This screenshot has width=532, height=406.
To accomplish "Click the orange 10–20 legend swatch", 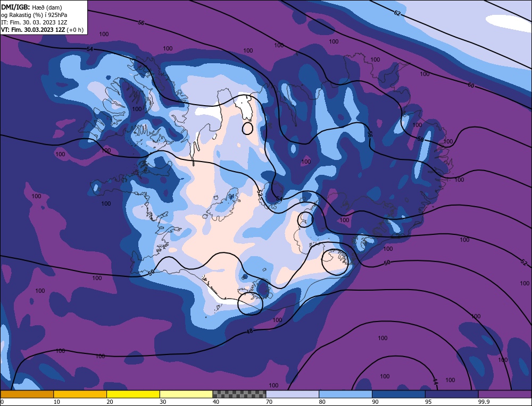I will [80, 394].
